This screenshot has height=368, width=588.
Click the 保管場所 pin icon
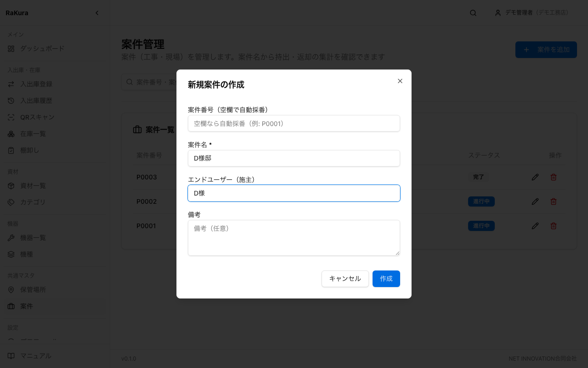pyautogui.click(x=11, y=290)
